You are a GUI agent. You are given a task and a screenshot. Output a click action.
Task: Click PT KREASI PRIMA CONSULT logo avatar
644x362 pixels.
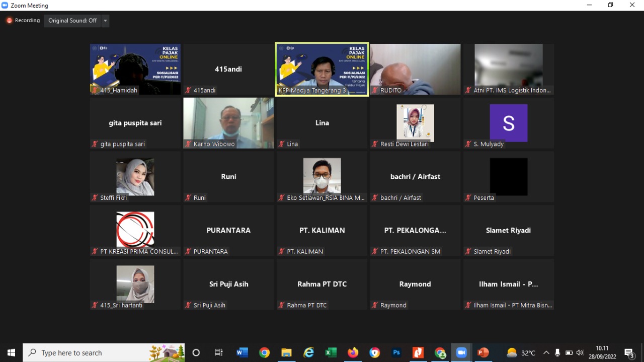(135, 230)
